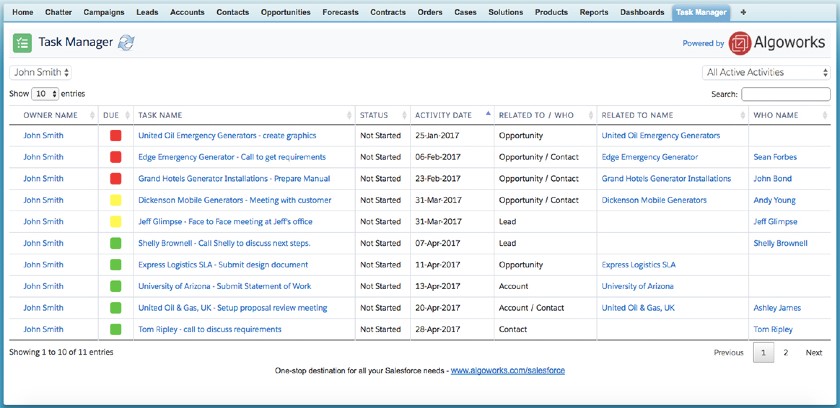Go to the Reports tab

point(593,13)
